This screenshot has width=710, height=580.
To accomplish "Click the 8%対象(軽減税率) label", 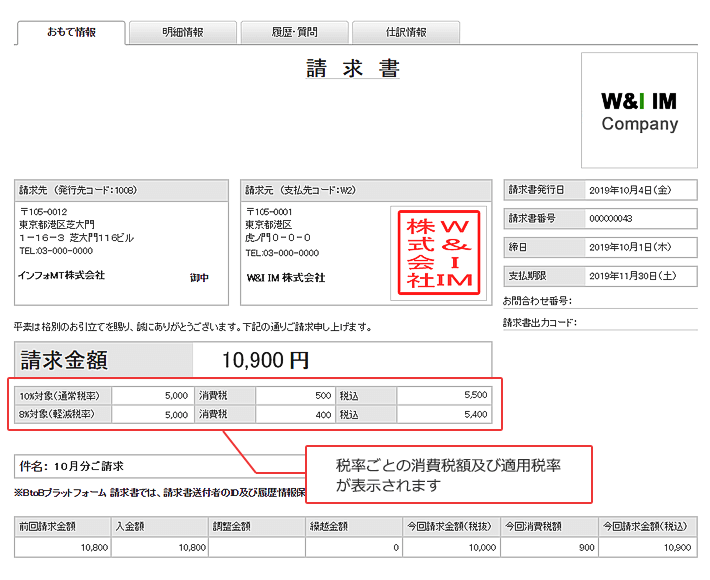I will click(x=61, y=414).
